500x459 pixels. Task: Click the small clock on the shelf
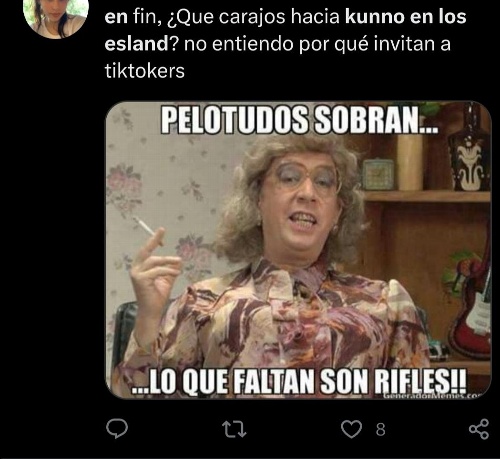point(378,174)
